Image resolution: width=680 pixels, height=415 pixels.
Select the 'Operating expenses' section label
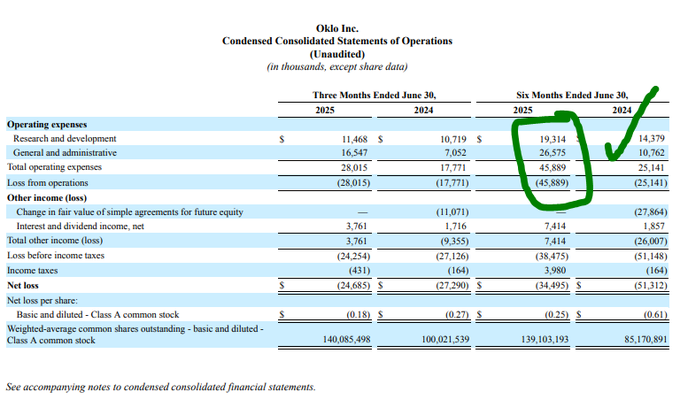(x=47, y=124)
